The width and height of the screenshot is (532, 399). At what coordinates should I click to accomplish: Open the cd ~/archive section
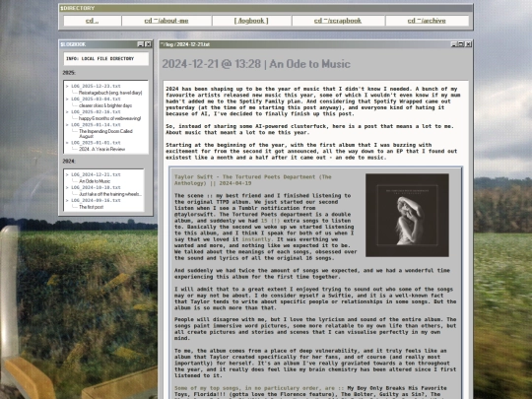(427, 21)
